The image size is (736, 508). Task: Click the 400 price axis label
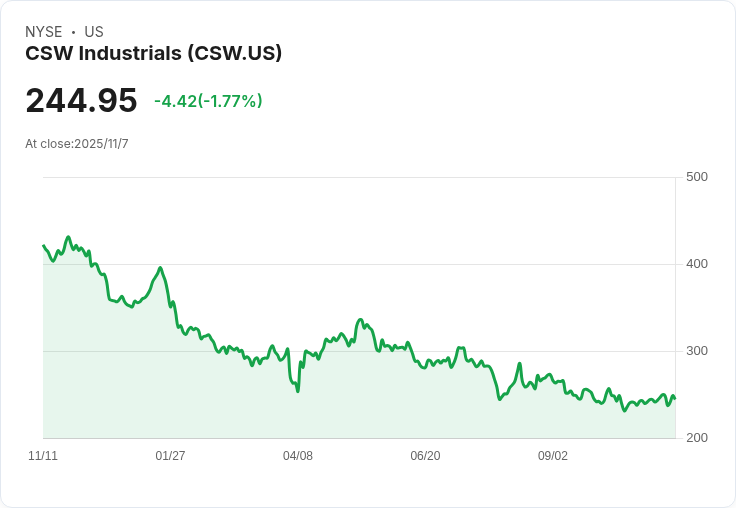tap(697, 264)
